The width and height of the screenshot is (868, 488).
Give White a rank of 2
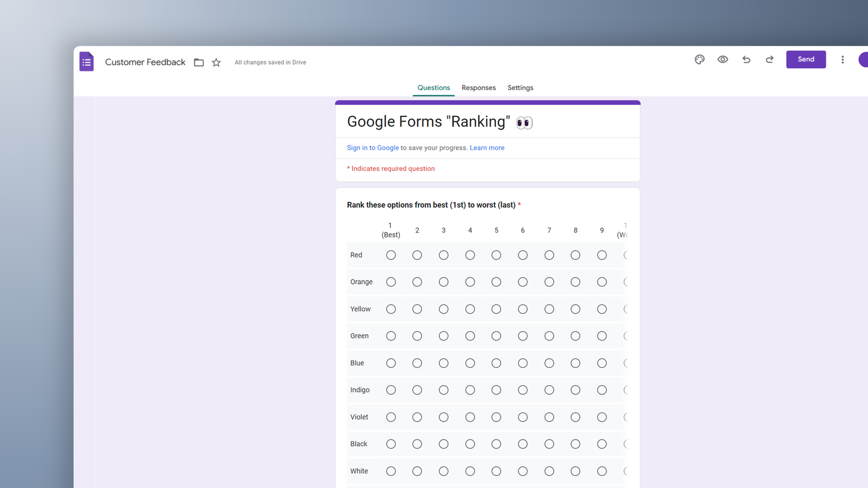[417, 471]
